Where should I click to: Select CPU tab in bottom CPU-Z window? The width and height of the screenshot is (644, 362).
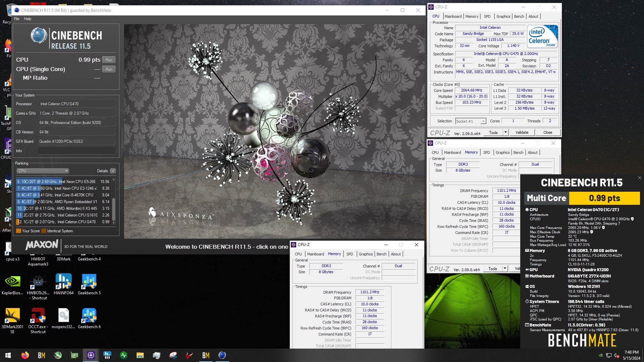point(298,254)
